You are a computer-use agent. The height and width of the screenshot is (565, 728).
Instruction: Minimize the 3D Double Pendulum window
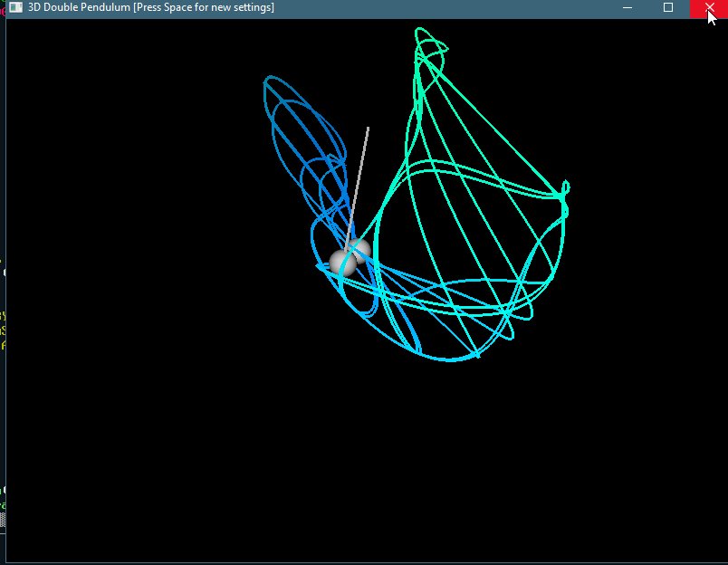627,7
